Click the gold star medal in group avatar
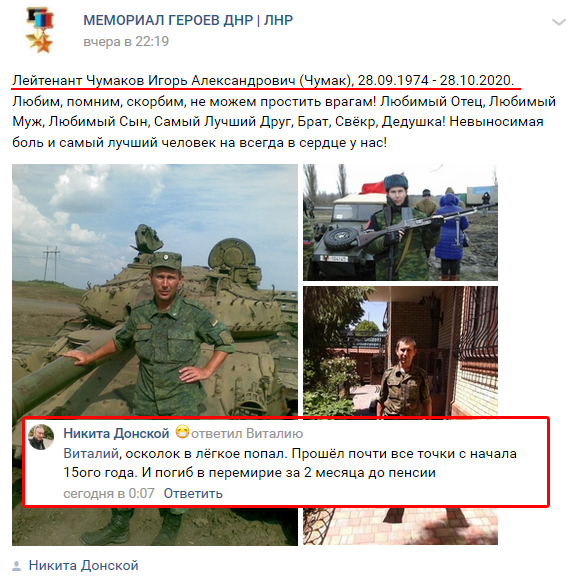 [39, 43]
